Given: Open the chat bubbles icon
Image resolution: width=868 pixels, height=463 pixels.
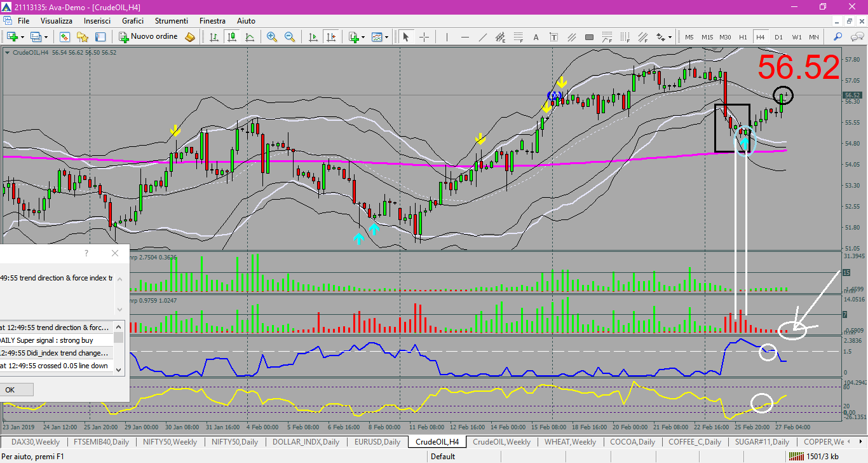Looking at the screenshot, I should coord(857,37).
